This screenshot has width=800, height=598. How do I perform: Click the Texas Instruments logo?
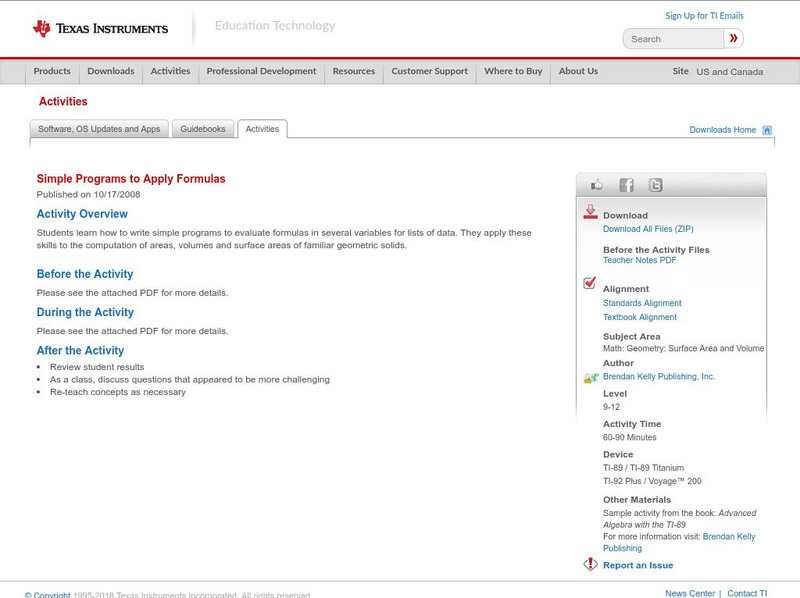[x=100, y=29]
